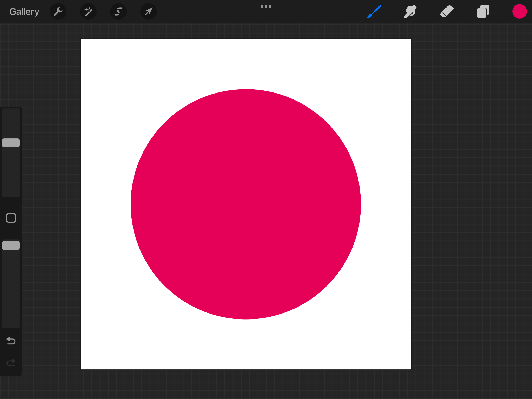Click the white canvas area above the circle
This screenshot has width=532, height=399.
pyautogui.click(x=245, y=64)
